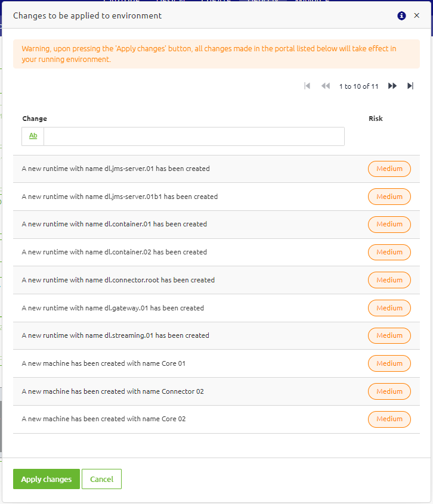Go to the next page double-arrow icon
Screen dimensions: 433x504
point(392,86)
